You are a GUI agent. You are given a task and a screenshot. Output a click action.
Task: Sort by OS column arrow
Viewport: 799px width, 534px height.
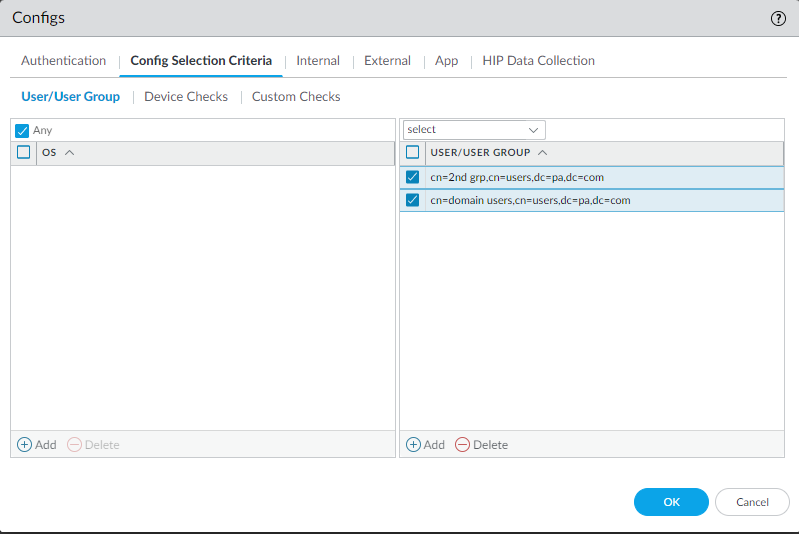click(x=70, y=153)
